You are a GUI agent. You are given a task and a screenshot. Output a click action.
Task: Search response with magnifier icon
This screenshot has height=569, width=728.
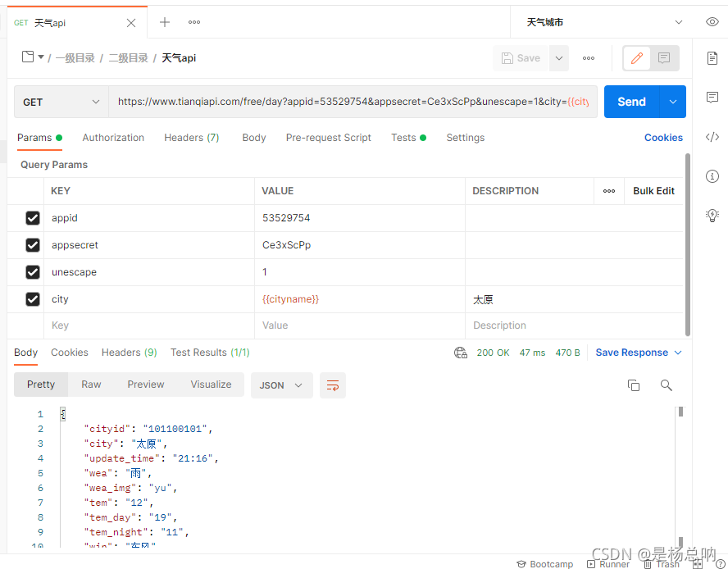(667, 385)
